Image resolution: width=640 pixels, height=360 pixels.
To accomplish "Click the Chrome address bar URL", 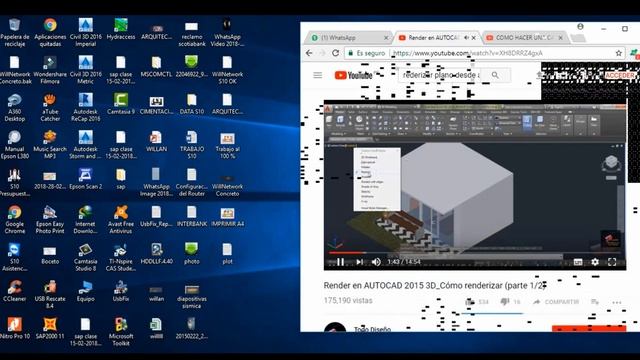I will [x=467, y=53].
